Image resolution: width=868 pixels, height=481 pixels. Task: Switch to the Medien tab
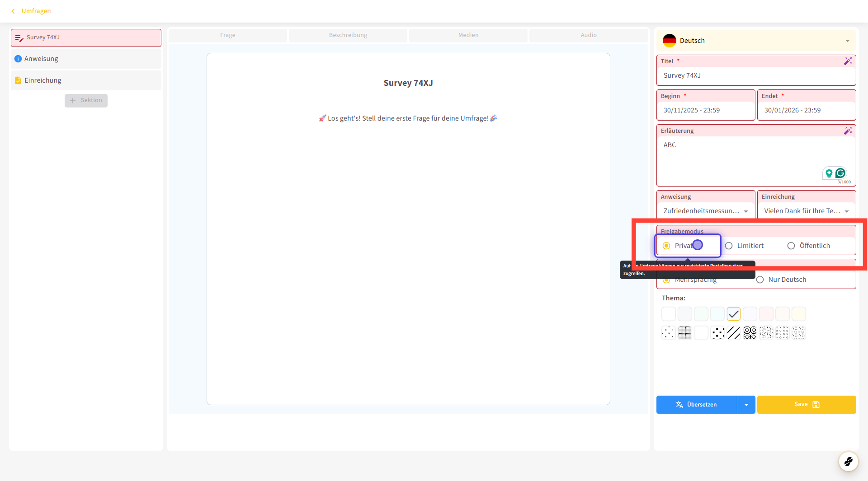coord(468,35)
